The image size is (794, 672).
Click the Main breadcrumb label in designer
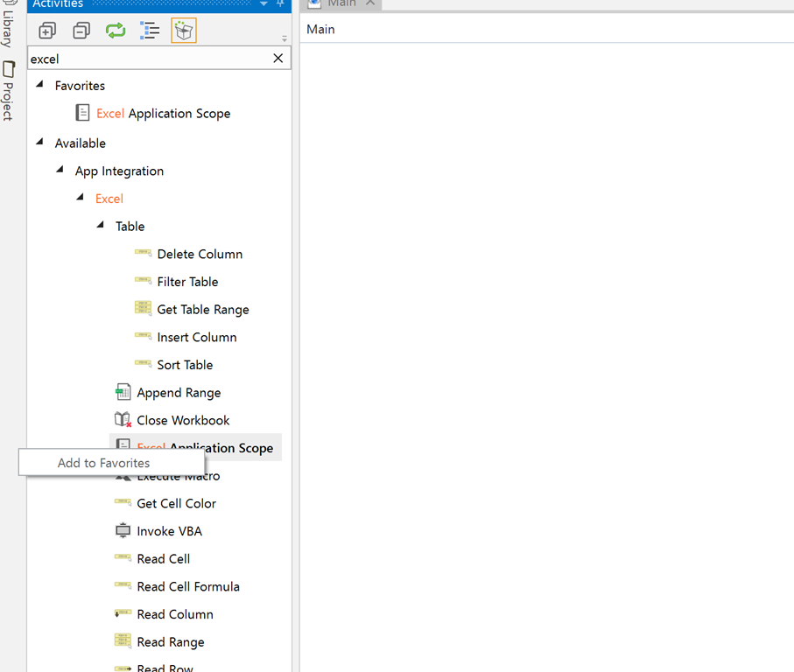[x=320, y=30]
